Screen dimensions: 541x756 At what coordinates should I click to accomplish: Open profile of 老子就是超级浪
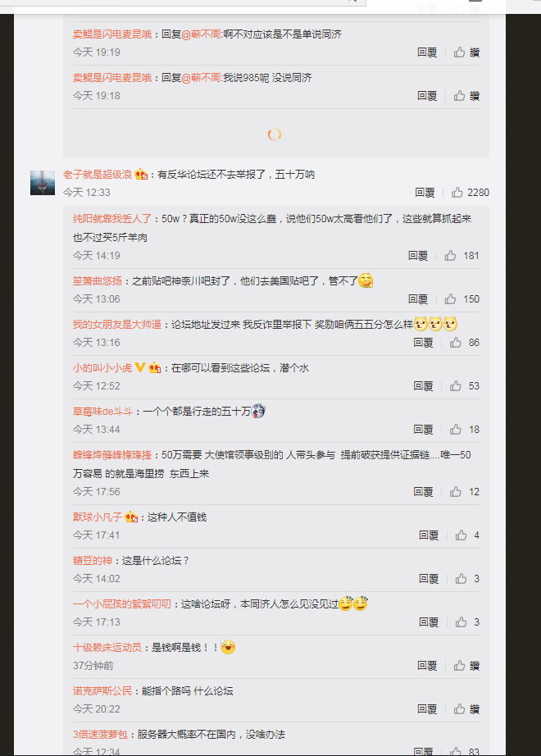[x=97, y=175]
